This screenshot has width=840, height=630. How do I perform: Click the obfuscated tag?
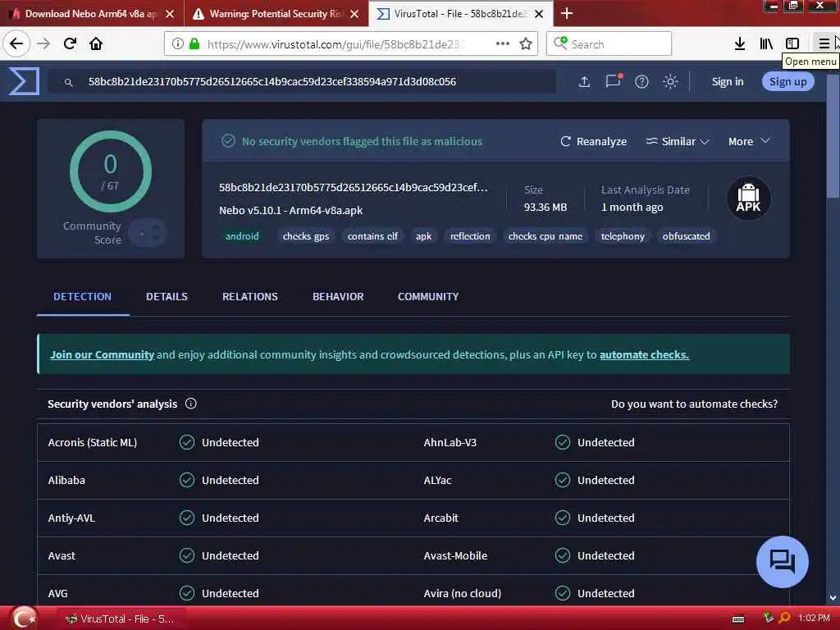coord(687,236)
